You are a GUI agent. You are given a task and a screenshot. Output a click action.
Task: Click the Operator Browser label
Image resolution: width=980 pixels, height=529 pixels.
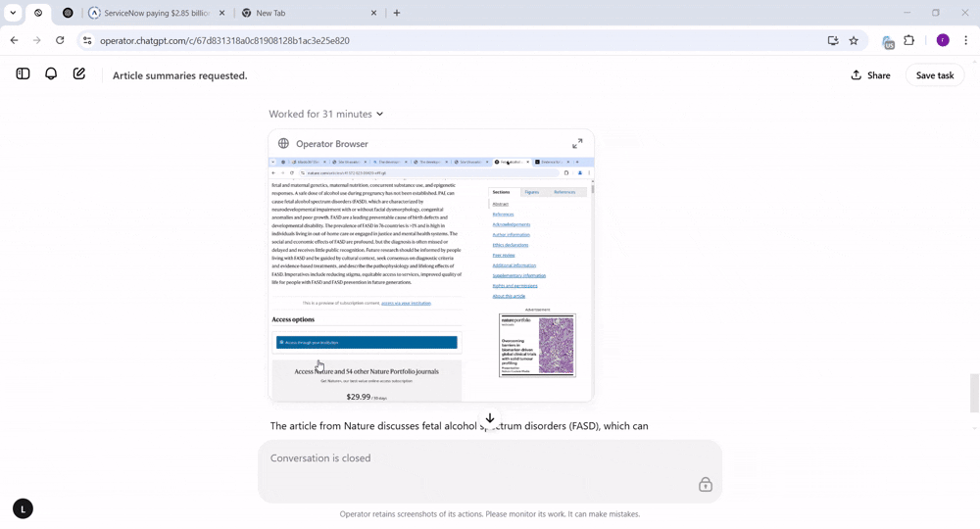pos(332,144)
